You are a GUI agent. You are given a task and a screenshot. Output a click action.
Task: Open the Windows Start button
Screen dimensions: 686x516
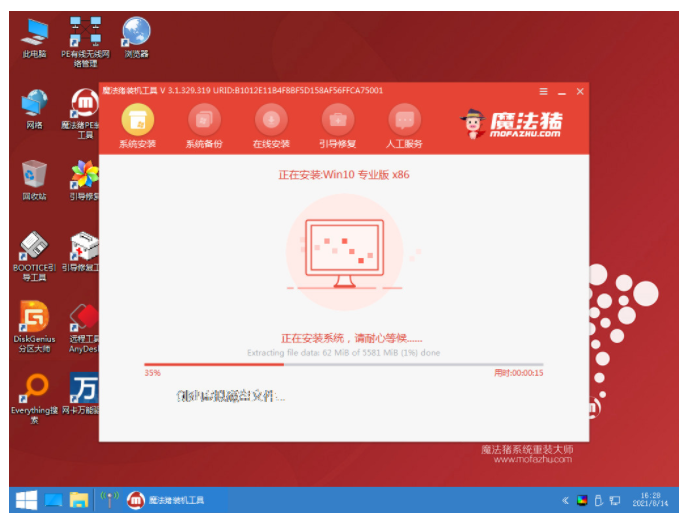[26, 500]
